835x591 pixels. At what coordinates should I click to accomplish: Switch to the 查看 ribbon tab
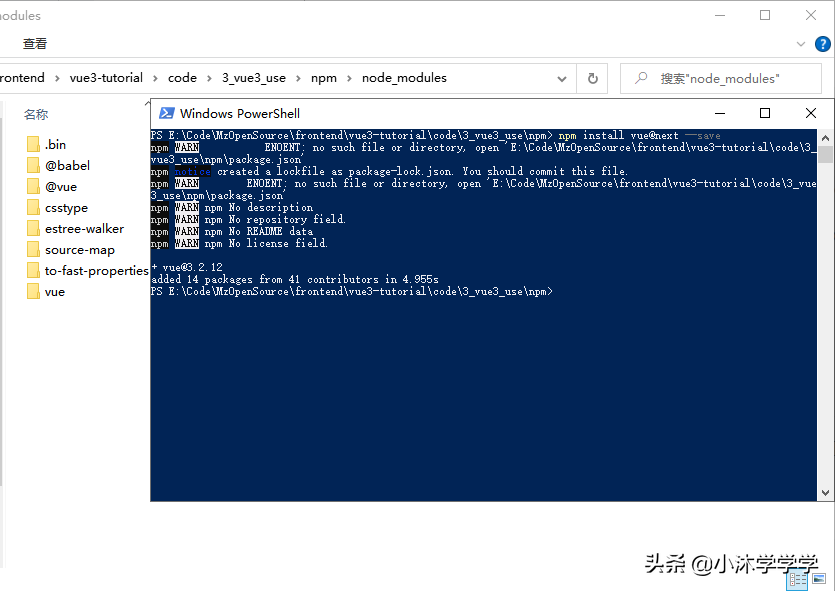pyautogui.click(x=35, y=43)
